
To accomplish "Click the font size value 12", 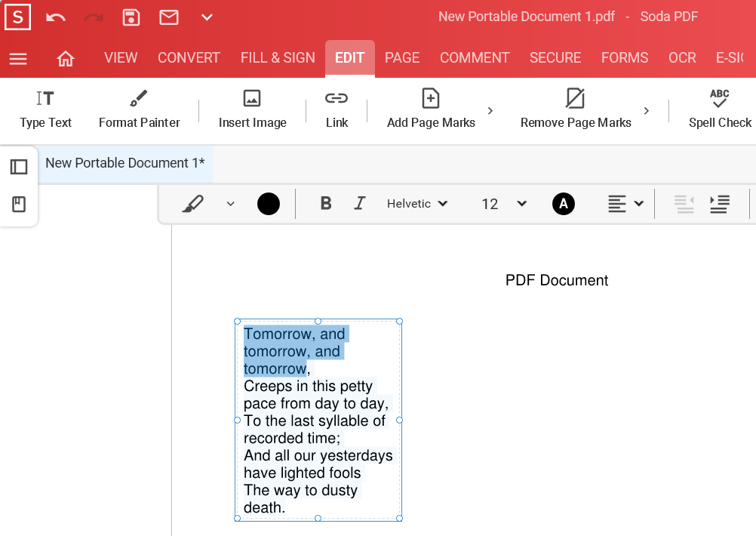I will pos(490,204).
